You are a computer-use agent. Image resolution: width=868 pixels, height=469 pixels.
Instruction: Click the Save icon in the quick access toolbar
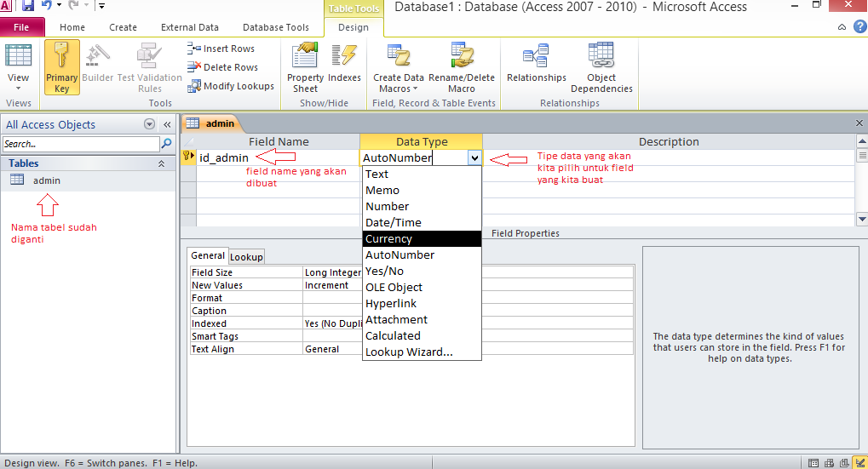click(27, 5)
